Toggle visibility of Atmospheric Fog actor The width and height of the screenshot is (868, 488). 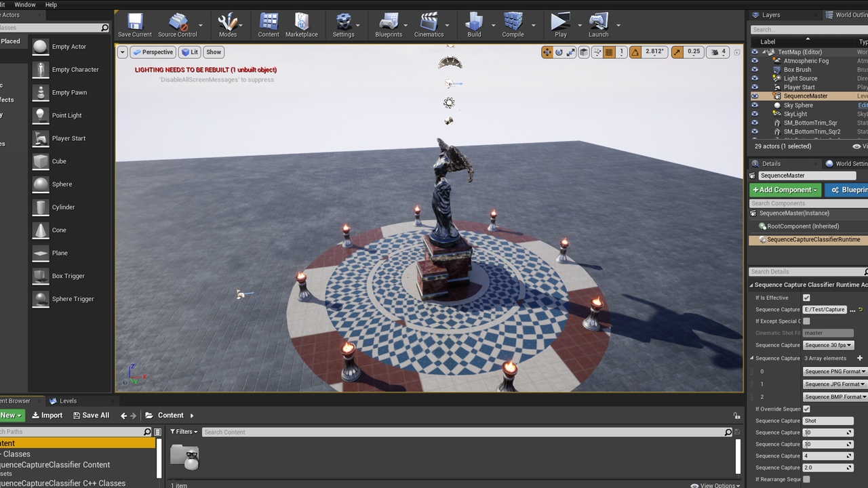[755, 61]
